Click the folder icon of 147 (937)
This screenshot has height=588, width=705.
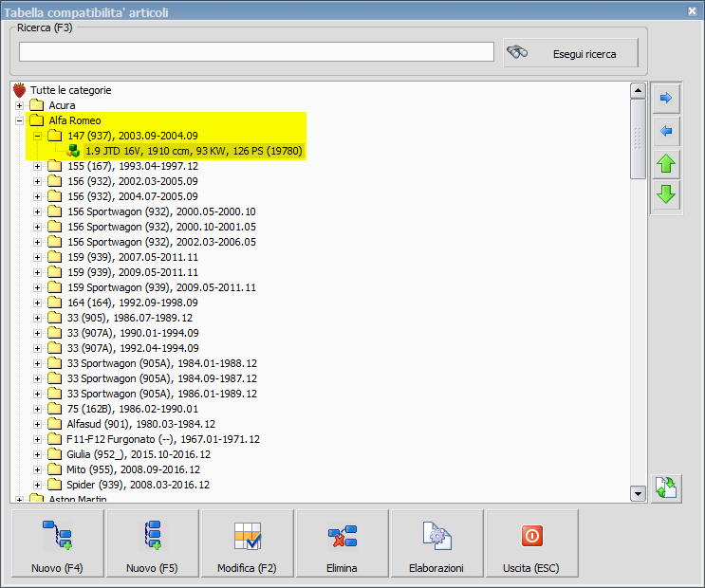pyautogui.click(x=54, y=136)
